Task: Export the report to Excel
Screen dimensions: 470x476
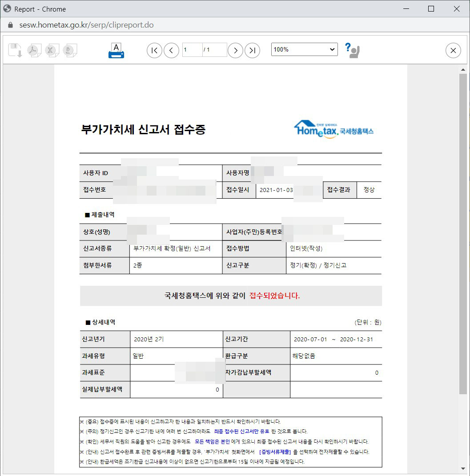Action: 52,50
